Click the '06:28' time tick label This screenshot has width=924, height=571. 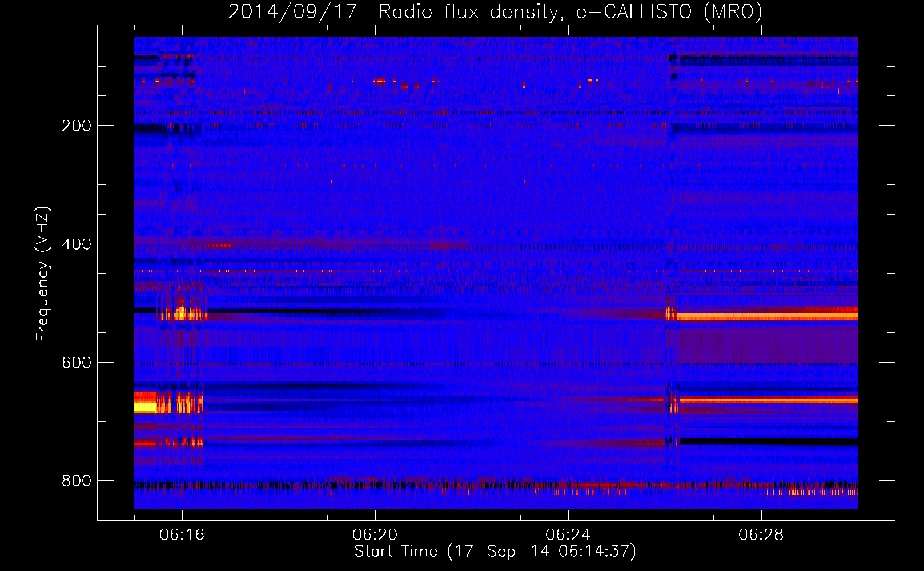(761, 535)
